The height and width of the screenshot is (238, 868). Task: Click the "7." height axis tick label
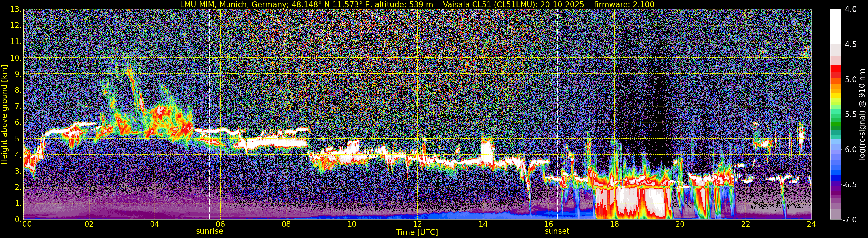point(18,106)
